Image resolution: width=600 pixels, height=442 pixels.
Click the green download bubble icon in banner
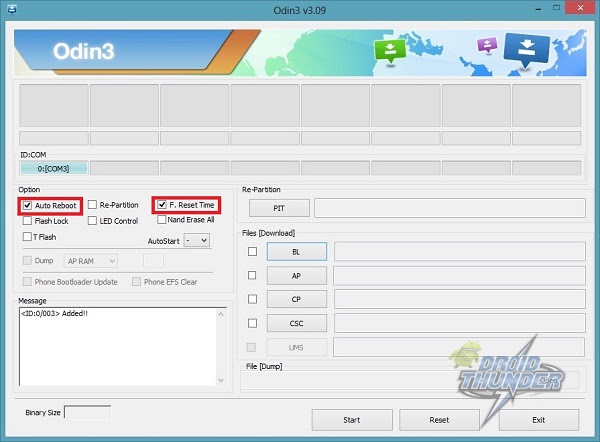pyautogui.click(x=390, y=52)
